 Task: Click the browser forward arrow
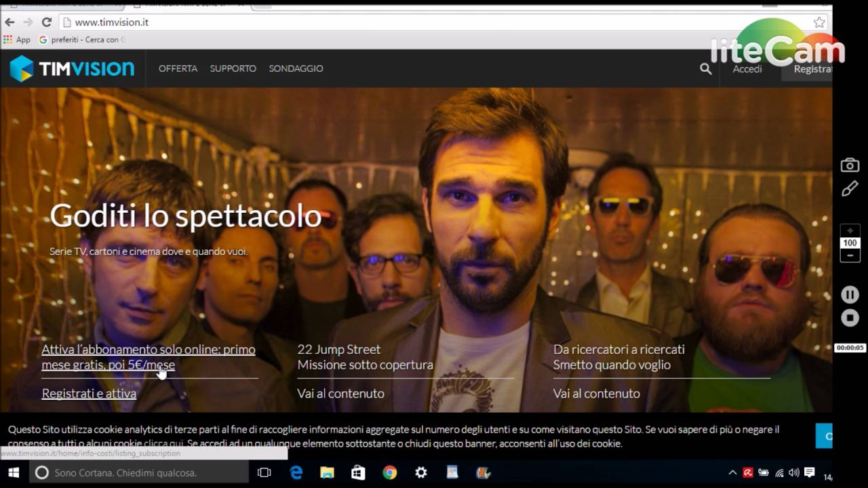(28, 22)
